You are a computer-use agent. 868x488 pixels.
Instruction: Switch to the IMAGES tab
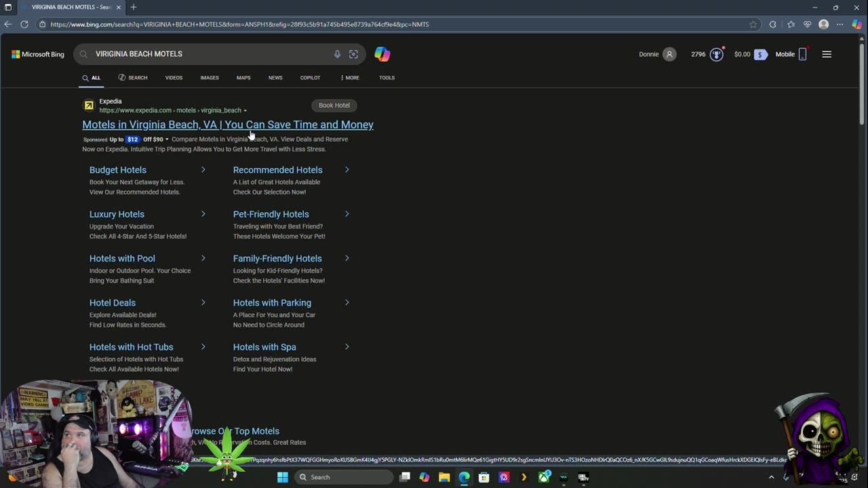[x=210, y=78]
